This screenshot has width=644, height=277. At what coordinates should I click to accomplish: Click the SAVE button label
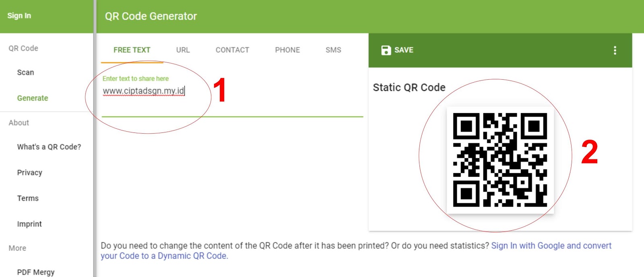pos(404,50)
